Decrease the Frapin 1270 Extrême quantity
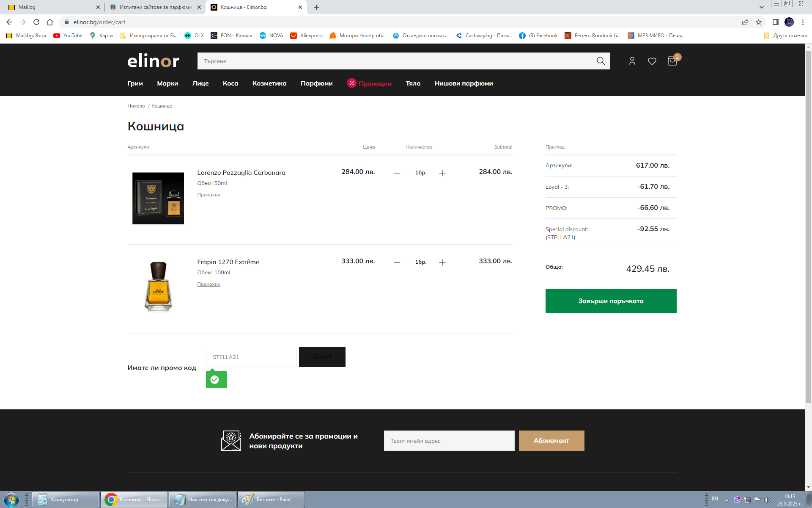 [397, 262]
